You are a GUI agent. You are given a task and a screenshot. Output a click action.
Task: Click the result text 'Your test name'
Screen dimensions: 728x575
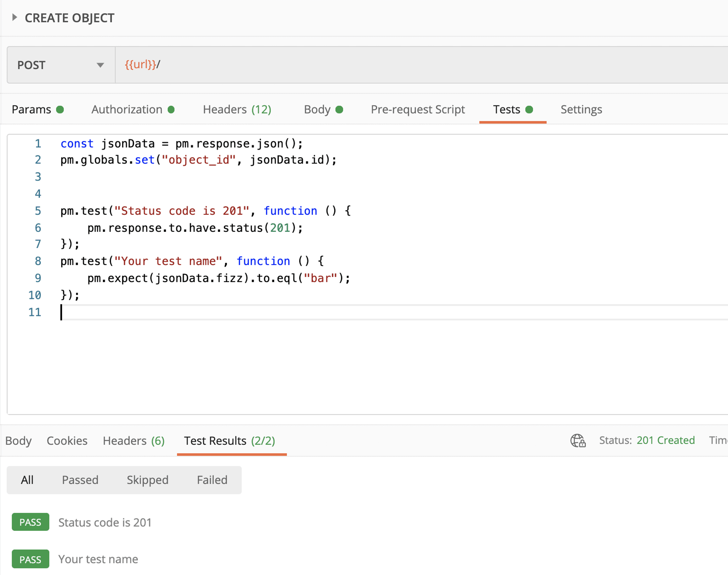point(98,559)
